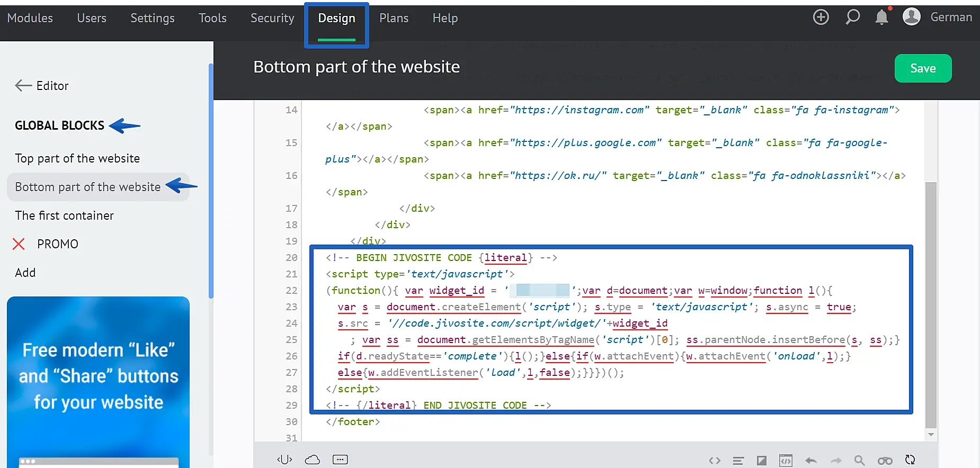Click the circled plus add icon
Image resolution: width=980 pixels, height=468 pixels.
coord(821,17)
